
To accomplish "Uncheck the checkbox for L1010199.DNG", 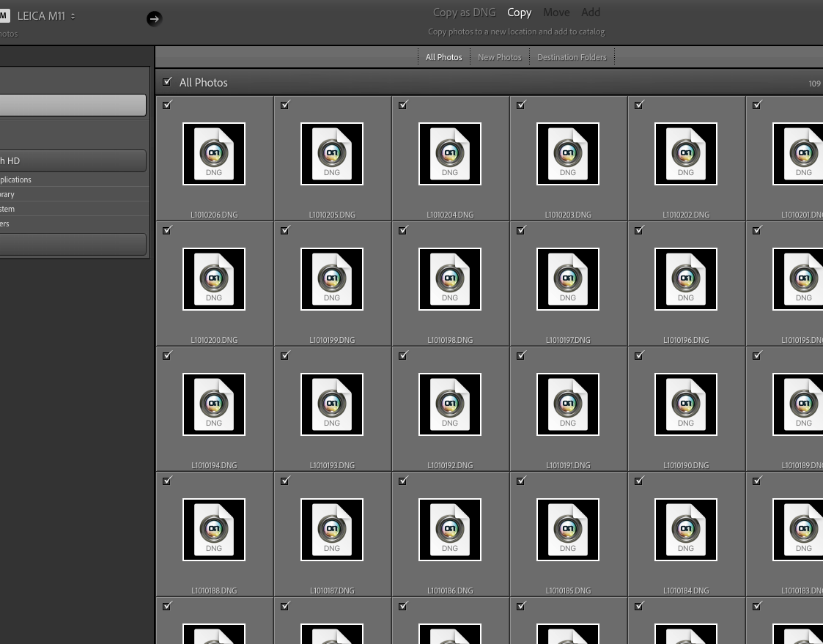I will (x=286, y=230).
